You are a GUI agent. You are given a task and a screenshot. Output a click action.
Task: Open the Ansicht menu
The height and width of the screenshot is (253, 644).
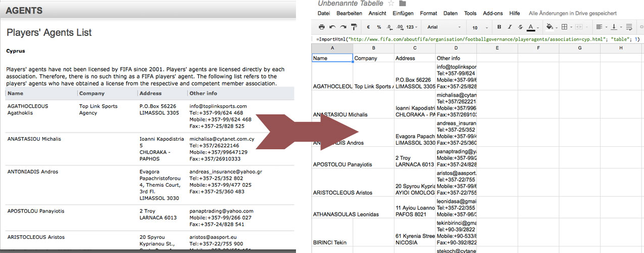[x=377, y=13]
